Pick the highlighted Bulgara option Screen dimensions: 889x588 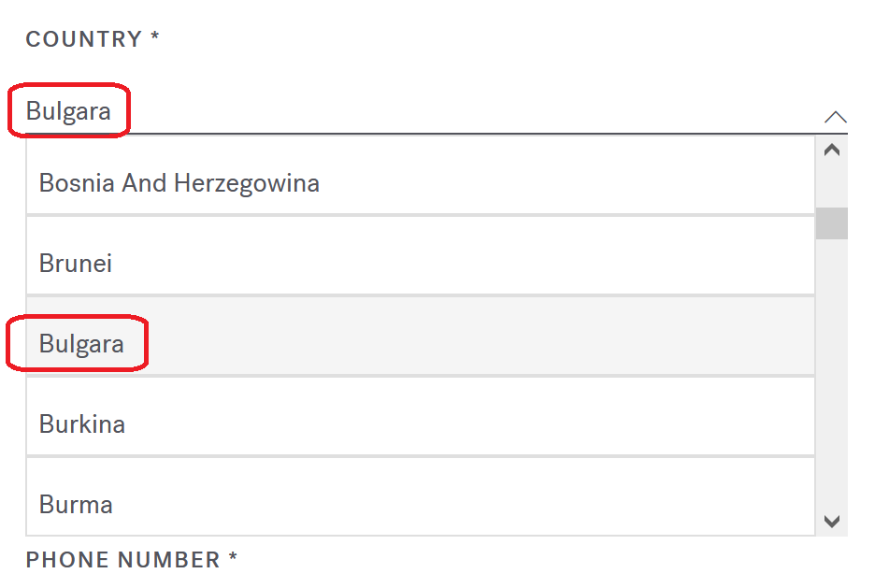pyautogui.click(x=81, y=343)
